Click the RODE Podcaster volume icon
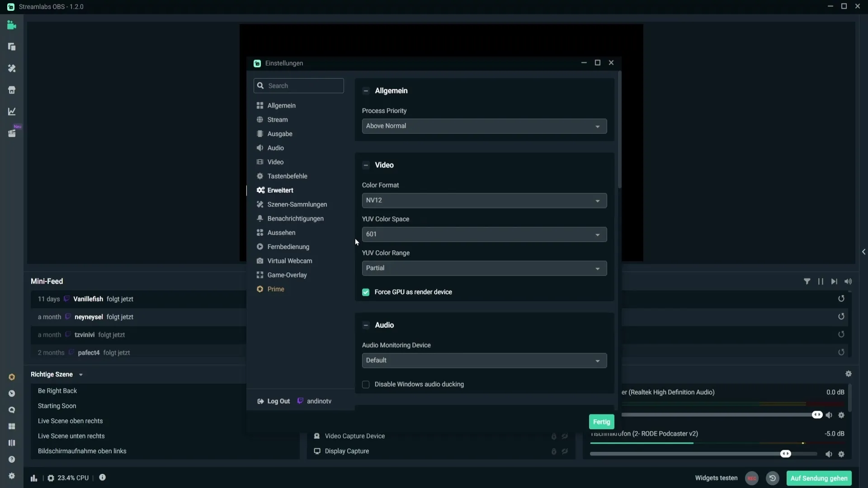The width and height of the screenshot is (868, 488). (x=829, y=454)
